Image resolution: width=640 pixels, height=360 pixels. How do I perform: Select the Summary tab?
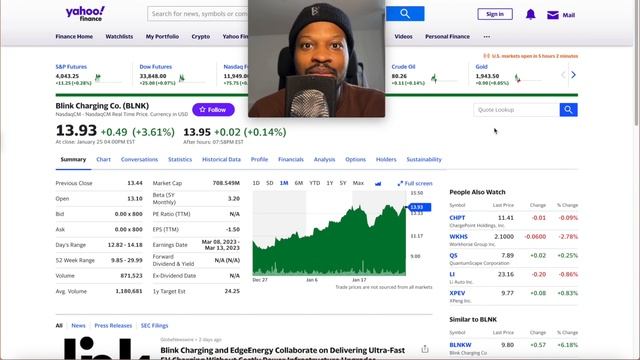tap(73, 160)
